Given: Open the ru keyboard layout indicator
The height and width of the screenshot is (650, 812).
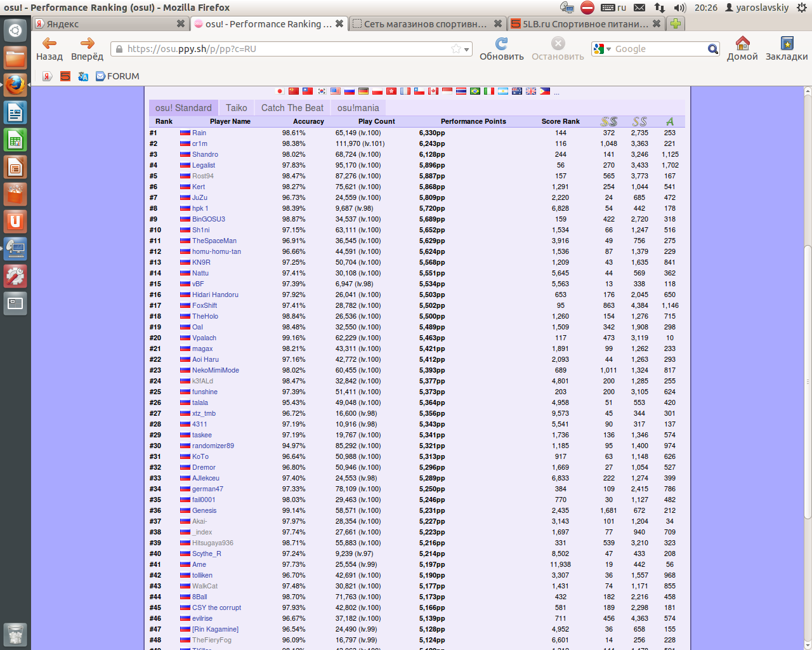Looking at the screenshot, I should pyautogui.click(x=613, y=8).
